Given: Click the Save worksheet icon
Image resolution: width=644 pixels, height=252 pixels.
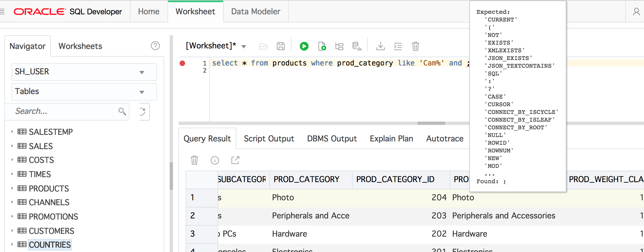Looking at the screenshot, I should coord(281,46).
